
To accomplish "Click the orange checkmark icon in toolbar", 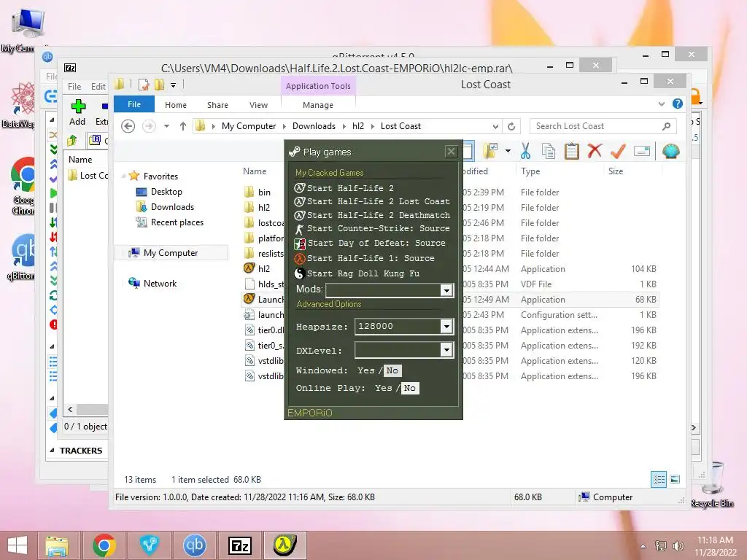I will pyautogui.click(x=618, y=152).
